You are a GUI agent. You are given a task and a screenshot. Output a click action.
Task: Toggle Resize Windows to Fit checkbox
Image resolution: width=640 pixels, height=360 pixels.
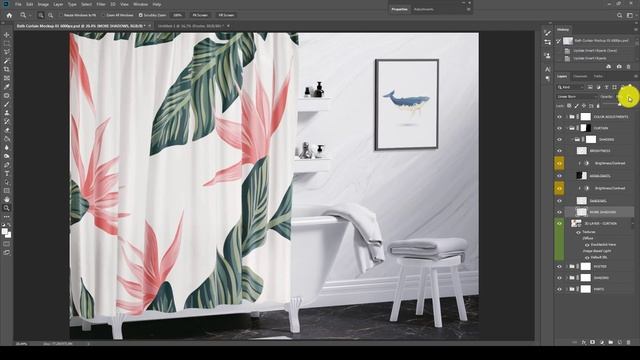pyautogui.click(x=61, y=15)
